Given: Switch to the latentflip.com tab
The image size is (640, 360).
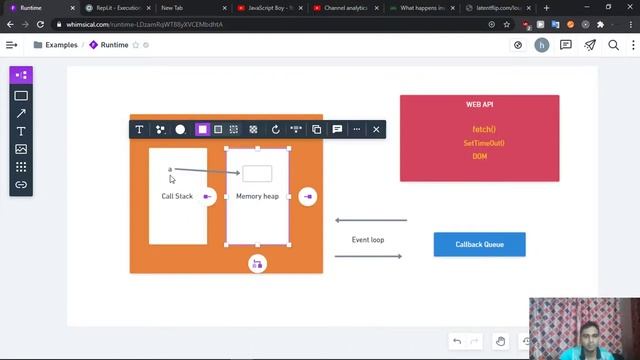Looking at the screenshot, I should [x=498, y=8].
